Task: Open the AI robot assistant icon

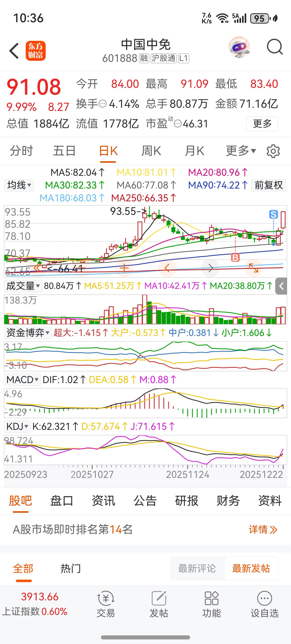Action: [239, 47]
